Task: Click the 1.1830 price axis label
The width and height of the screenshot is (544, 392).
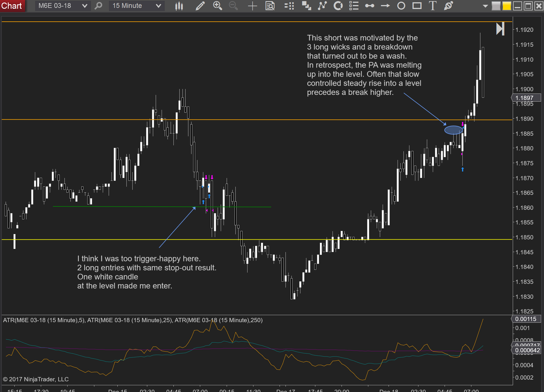Action: pyautogui.click(x=524, y=297)
